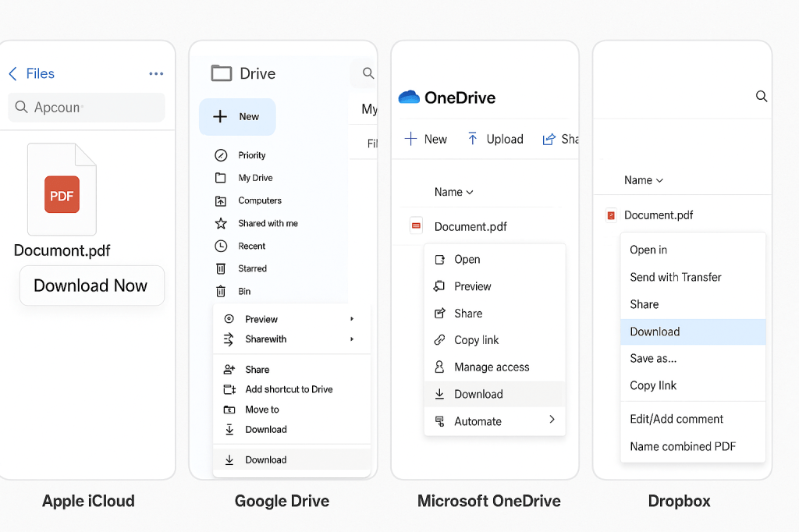The width and height of the screenshot is (799, 532).
Task: Open the three-dot more menu in Files
Action: click(156, 74)
